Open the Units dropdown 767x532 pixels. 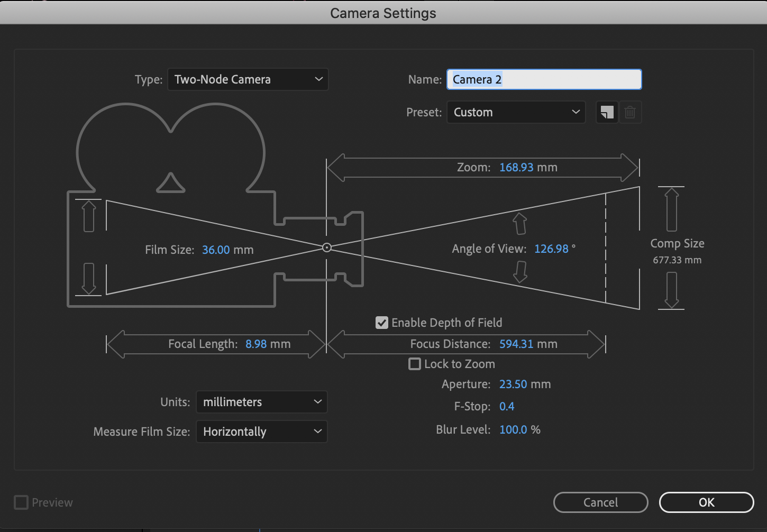click(x=261, y=402)
